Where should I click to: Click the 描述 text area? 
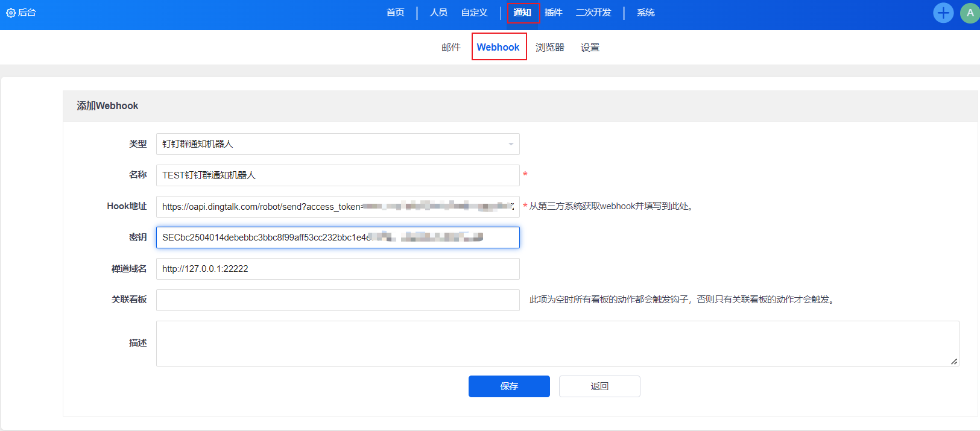pos(557,344)
